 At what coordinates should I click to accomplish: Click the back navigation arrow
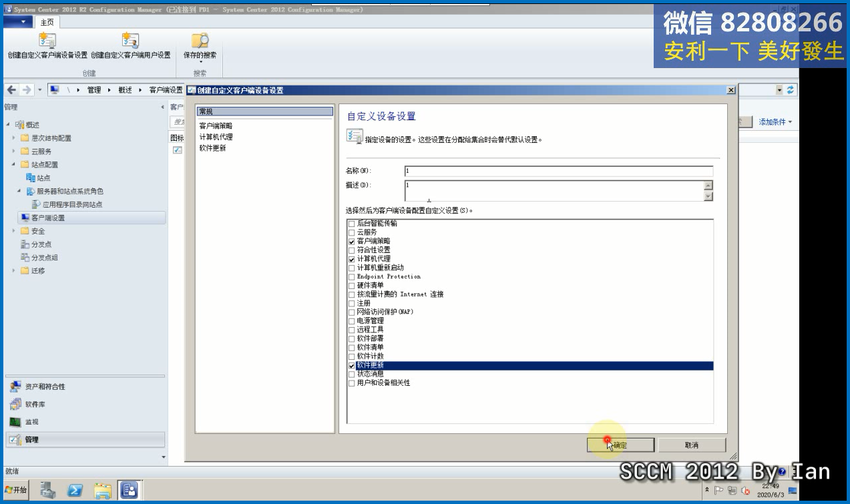point(12,90)
